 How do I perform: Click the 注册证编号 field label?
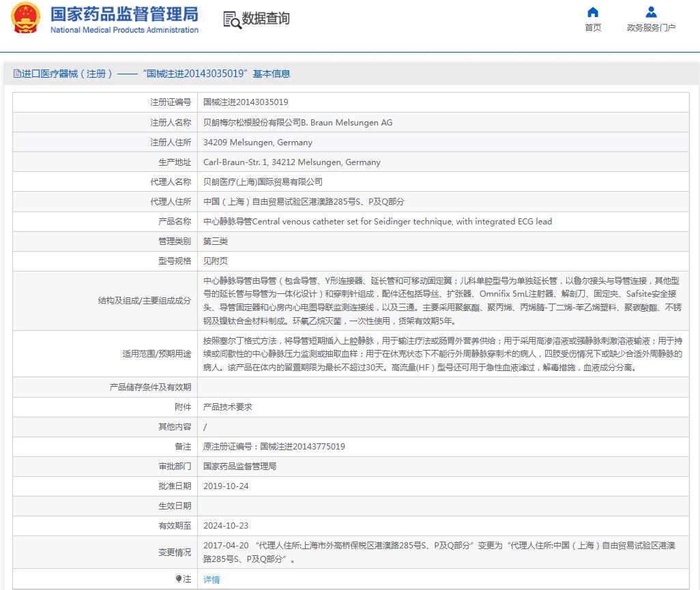pyautogui.click(x=171, y=102)
